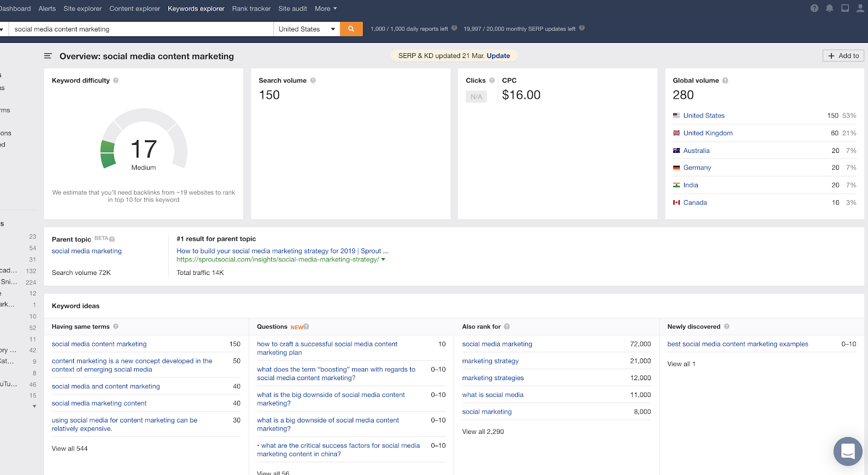The height and width of the screenshot is (475, 868).
Task: Toggle sidebar with hamburger icon beside Overview
Action: 48,56
